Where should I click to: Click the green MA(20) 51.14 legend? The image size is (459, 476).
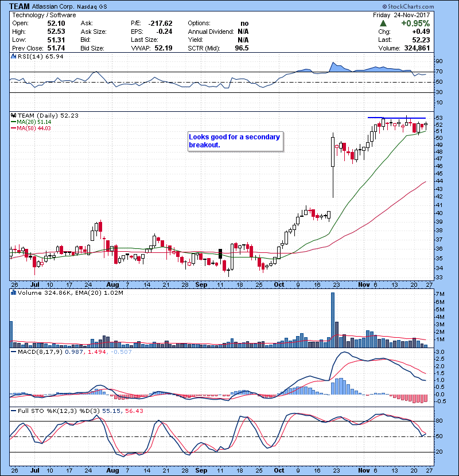click(x=31, y=122)
